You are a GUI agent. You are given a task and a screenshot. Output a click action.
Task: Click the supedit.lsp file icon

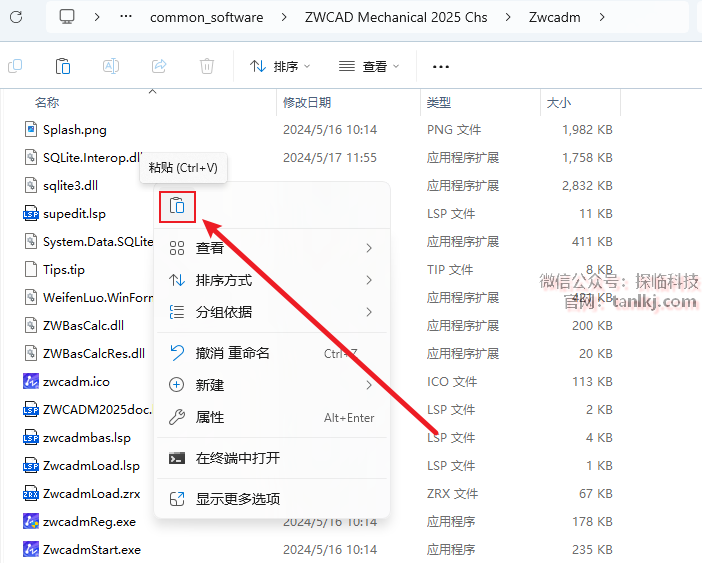[31, 214]
